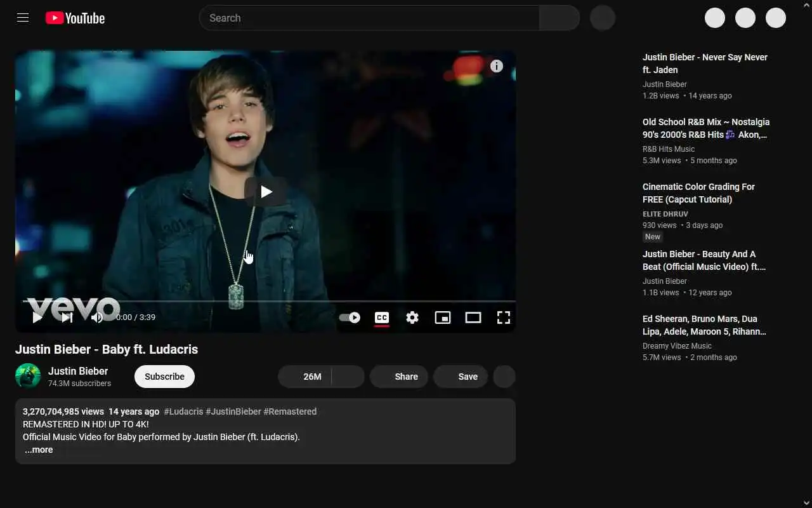Enter full screen mode
This screenshot has height=508, width=812.
pos(504,317)
